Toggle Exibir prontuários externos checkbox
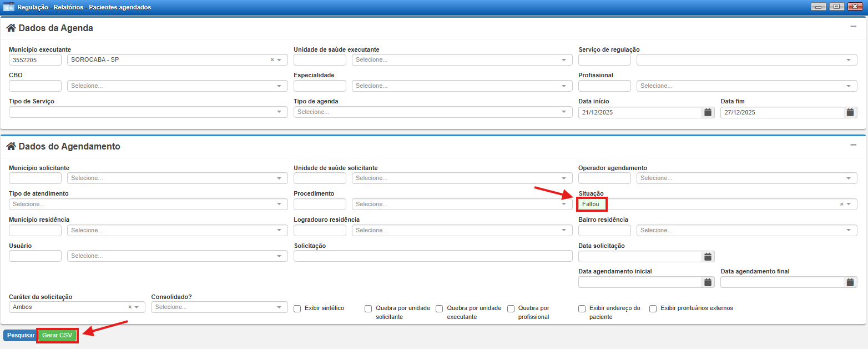Image resolution: width=868 pixels, height=349 pixels. (x=653, y=308)
